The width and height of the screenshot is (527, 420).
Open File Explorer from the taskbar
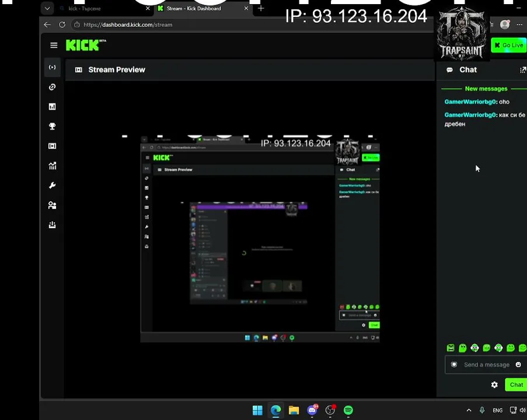294,410
